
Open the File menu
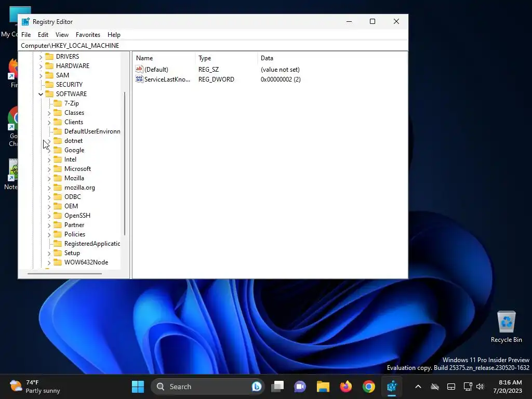click(x=26, y=35)
